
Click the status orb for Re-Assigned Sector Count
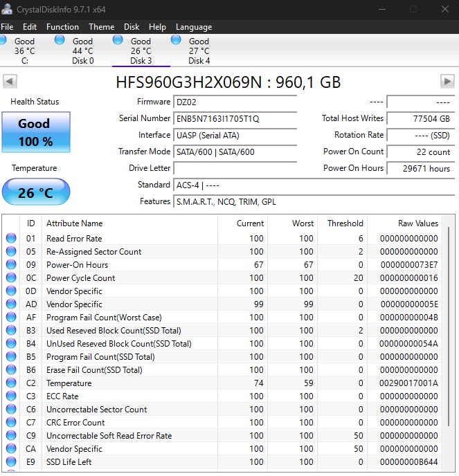coord(11,251)
